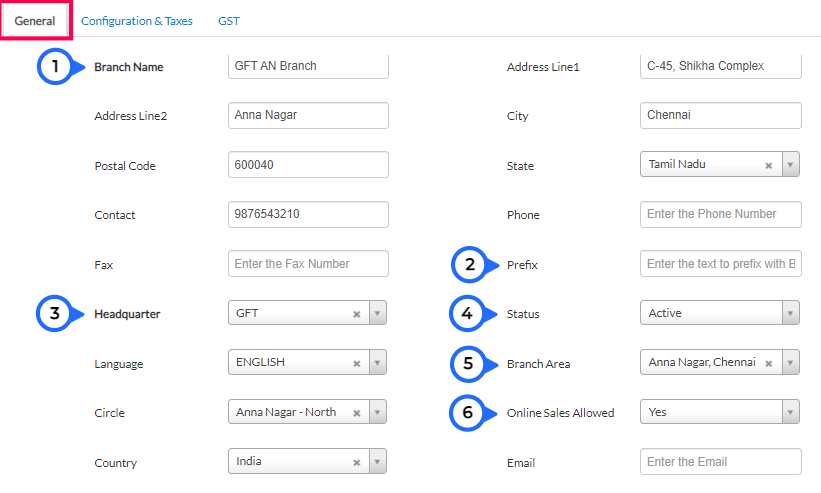Clear the Circle selection Anna Nagar - North
The height and width of the screenshot is (493, 821).
tap(357, 413)
